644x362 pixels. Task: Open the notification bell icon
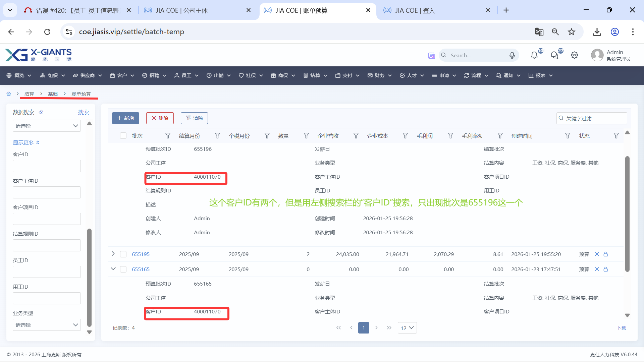(534, 55)
